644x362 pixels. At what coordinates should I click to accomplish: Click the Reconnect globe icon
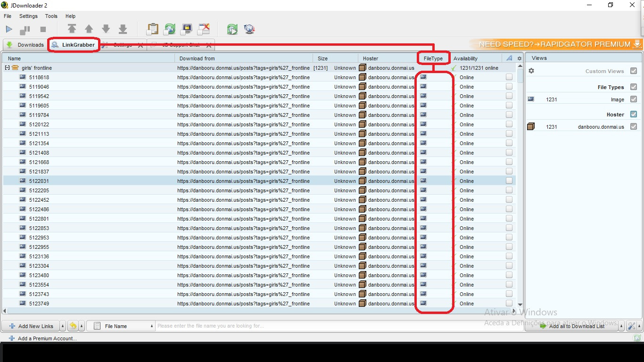click(x=249, y=29)
